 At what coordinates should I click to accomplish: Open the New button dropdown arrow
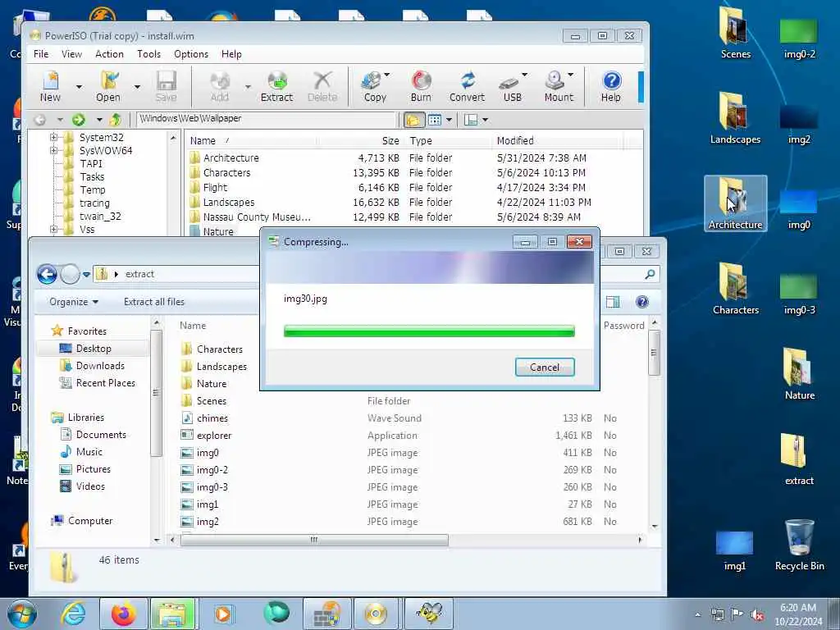pos(79,87)
